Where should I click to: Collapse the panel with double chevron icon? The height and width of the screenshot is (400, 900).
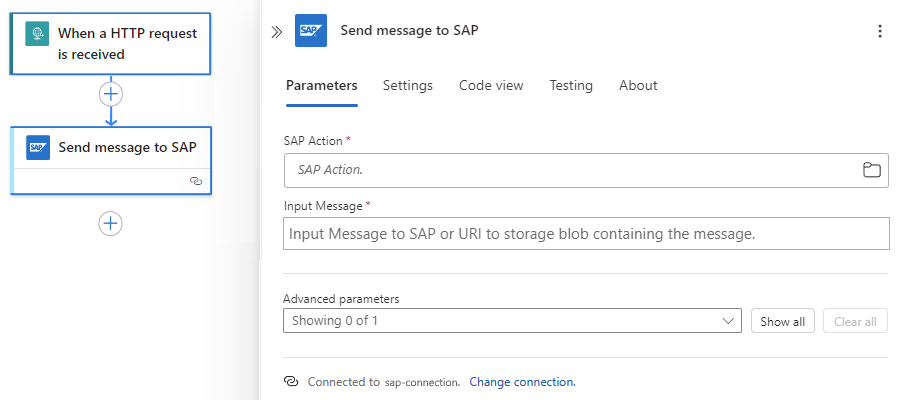pos(277,31)
